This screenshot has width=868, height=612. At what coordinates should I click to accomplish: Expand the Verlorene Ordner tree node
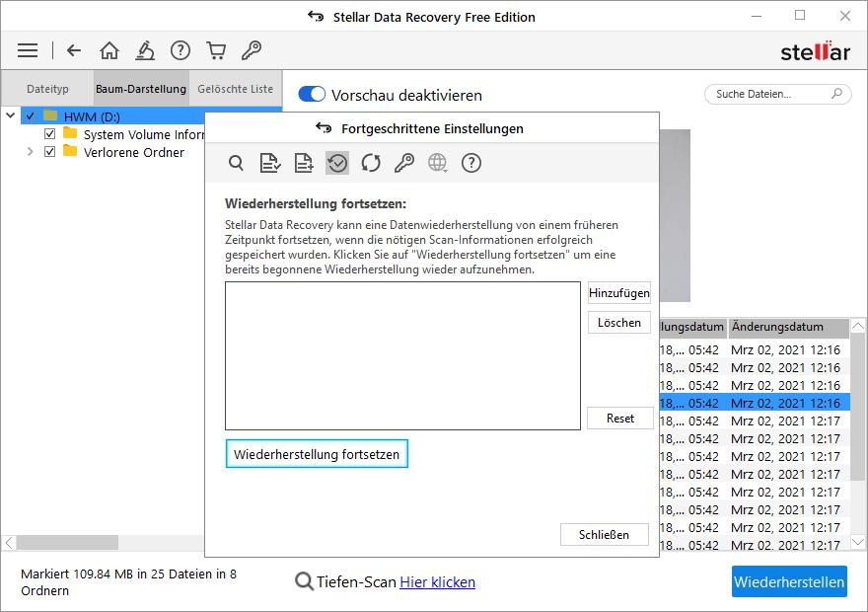coord(30,152)
